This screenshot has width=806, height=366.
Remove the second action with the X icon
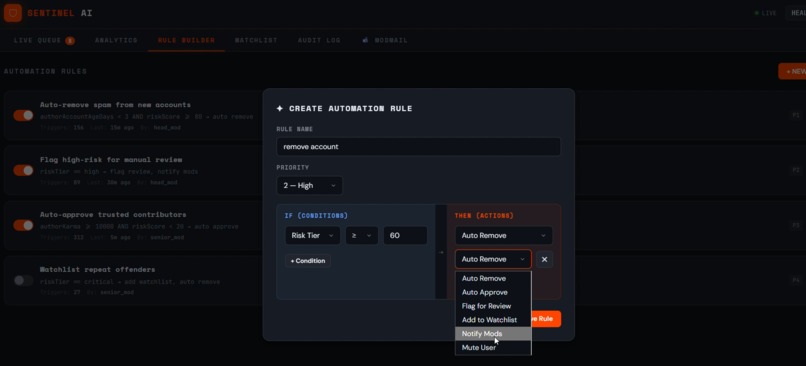(x=544, y=259)
